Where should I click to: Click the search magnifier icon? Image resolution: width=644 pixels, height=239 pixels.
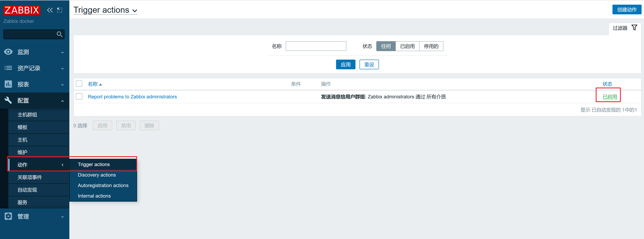[59, 34]
